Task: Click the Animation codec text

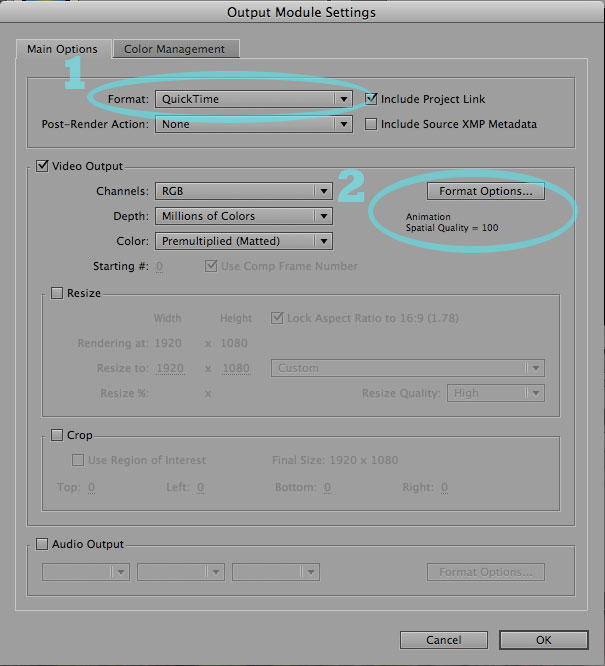Action: [x=428, y=217]
